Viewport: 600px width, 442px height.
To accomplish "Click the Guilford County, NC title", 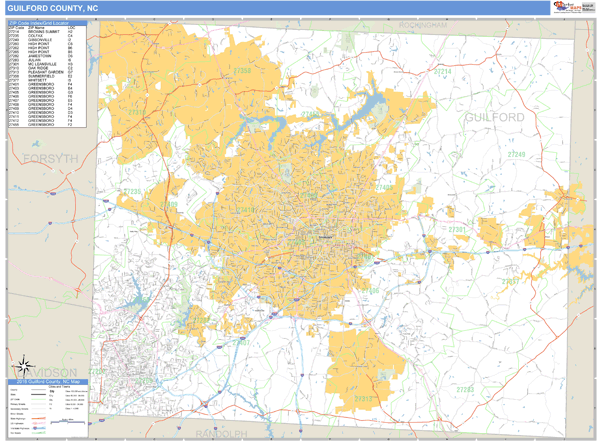I will tap(56, 9).
